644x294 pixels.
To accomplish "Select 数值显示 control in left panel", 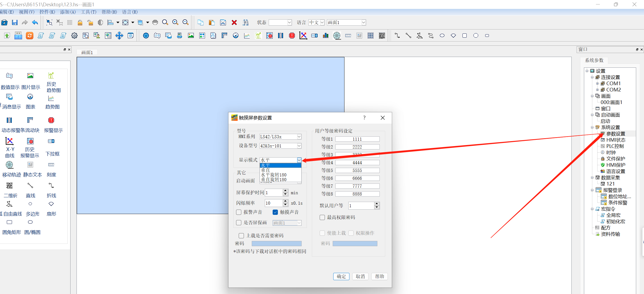I will pos(10,81).
